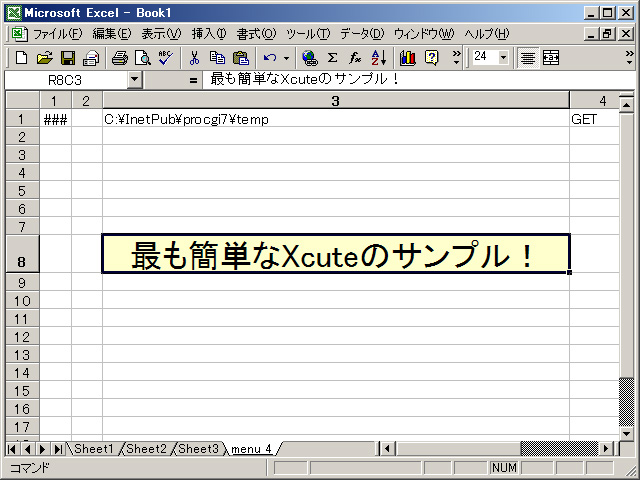Expand more standard toolbar buttons chevron
The height and width of the screenshot is (480, 640).
(456, 58)
